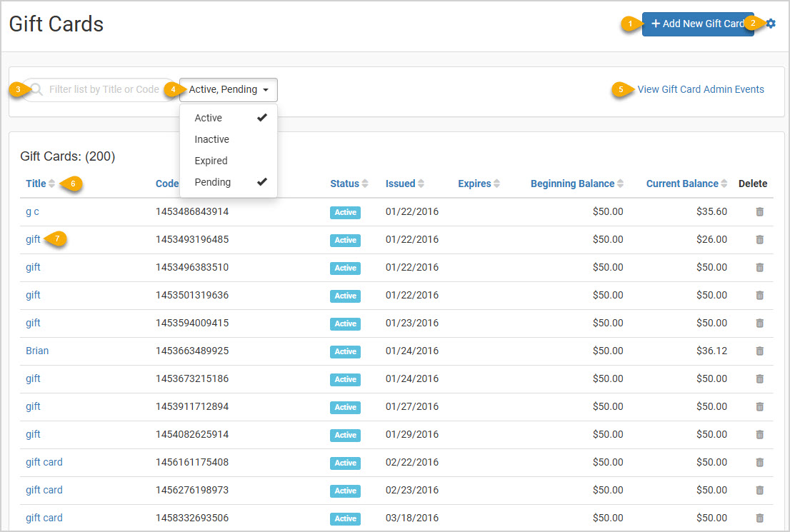Sort by Current Balance using its arrows
Viewport: 790px width, 532px height.
(724, 184)
